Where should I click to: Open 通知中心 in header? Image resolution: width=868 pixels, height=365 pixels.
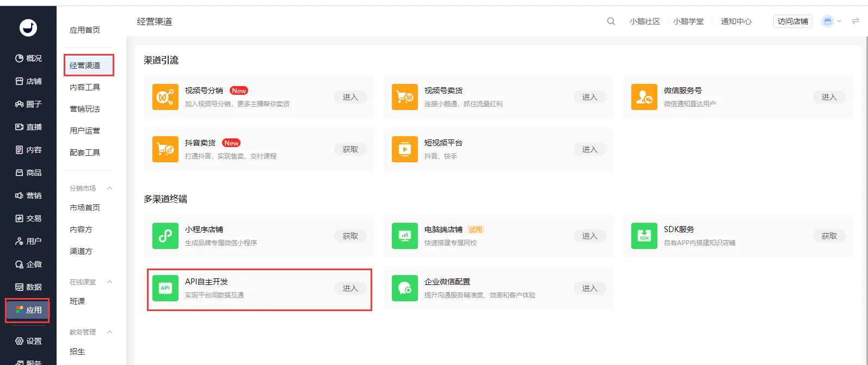[736, 21]
